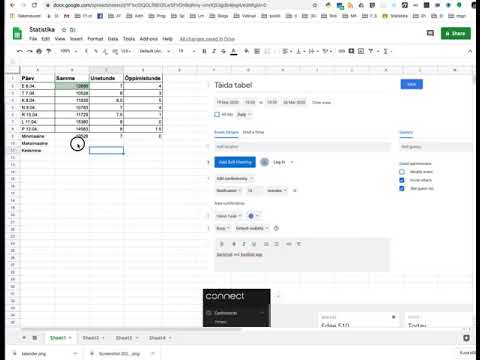480x360 pixels.
Task: Open the font size dropdown
Action: click(187, 51)
